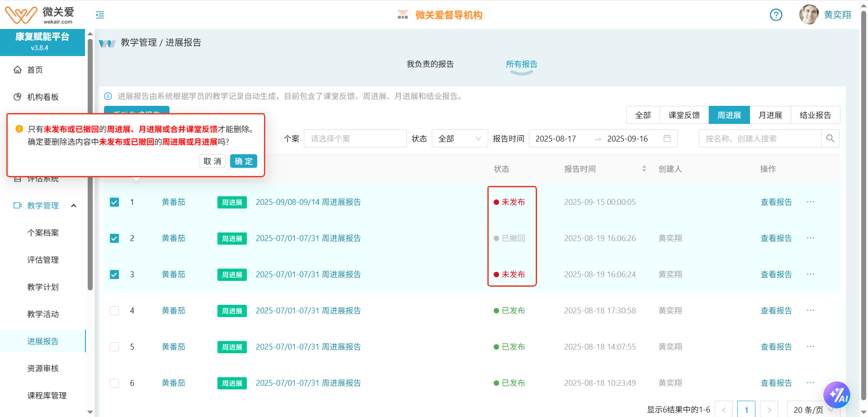Select the 月进展 filter tab
Screen dimensions: 868x417
point(770,115)
